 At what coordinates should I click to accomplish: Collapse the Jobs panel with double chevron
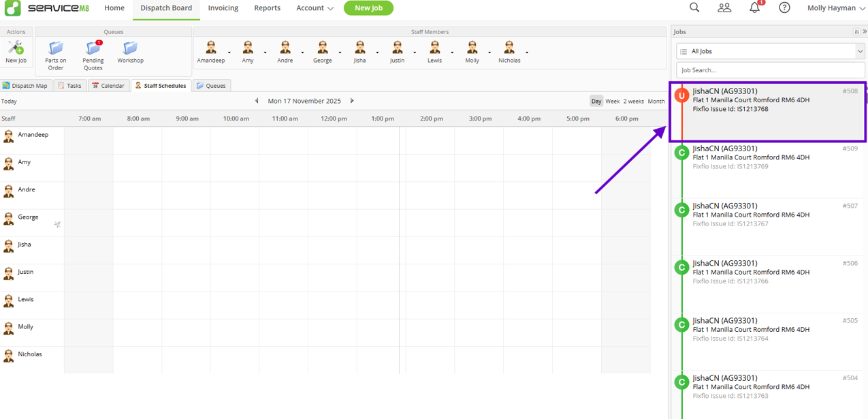pos(865,31)
